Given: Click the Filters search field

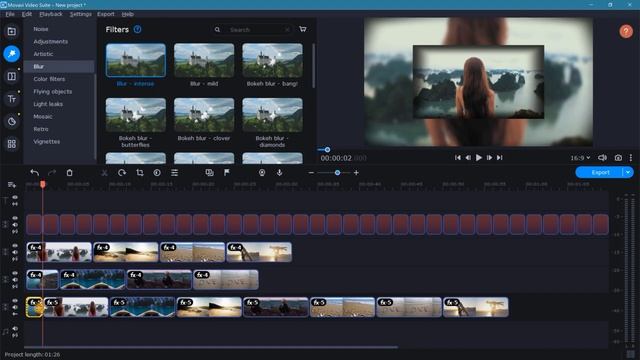Looking at the screenshot, I should point(252,29).
